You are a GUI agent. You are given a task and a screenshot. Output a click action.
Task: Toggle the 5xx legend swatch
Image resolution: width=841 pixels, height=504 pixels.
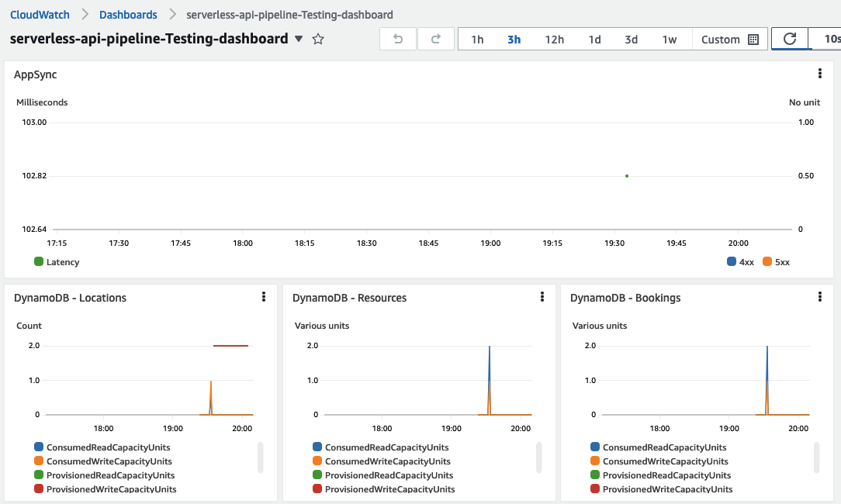coord(767,261)
